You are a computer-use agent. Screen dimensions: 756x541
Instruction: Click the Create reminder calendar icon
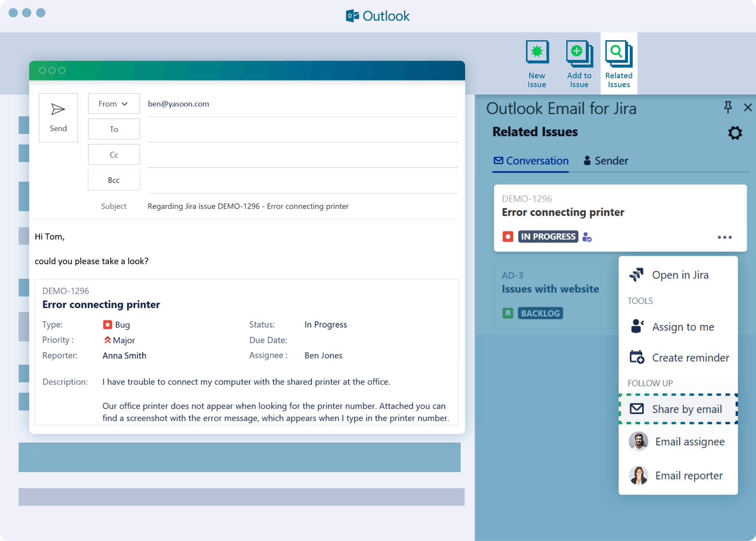(636, 357)
